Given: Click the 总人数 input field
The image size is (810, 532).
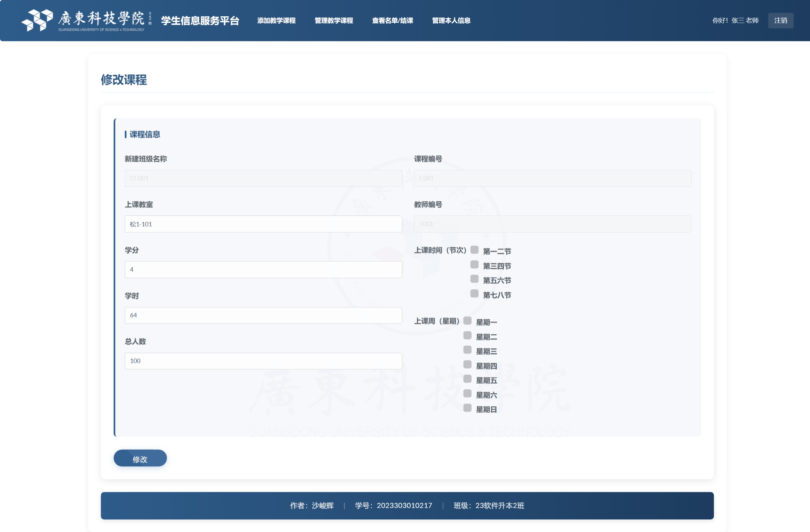Looking at the screenshot, I should (263, 361).
